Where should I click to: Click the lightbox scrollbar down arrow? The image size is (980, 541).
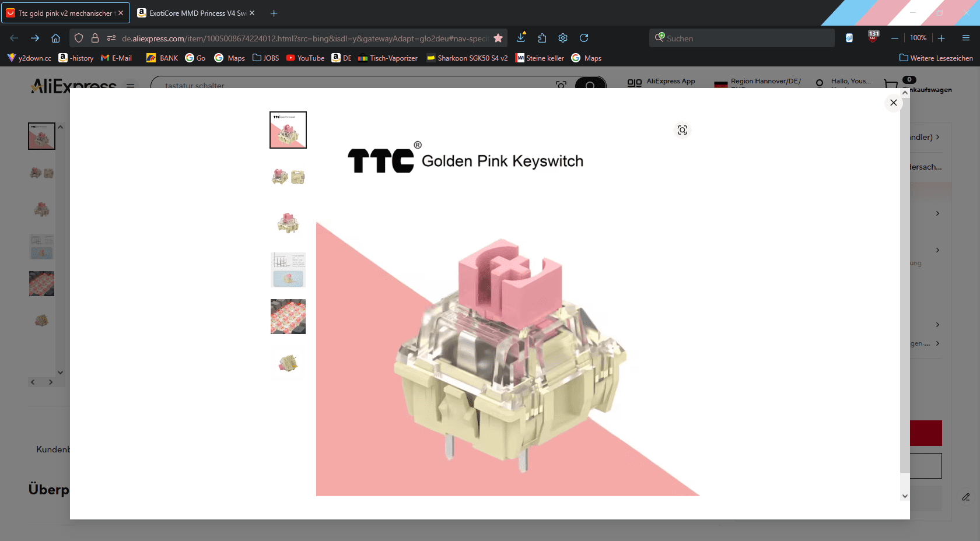pyautogui.click(x=905, y=496)
